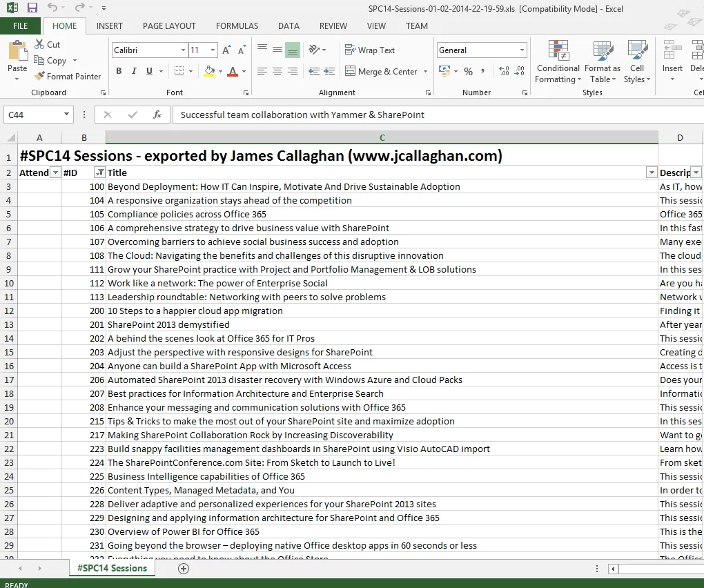This screenshot has height=588, width=704.
Task: Click in the formula bar text
Action: pyautogui.click(x=302, y=115)
